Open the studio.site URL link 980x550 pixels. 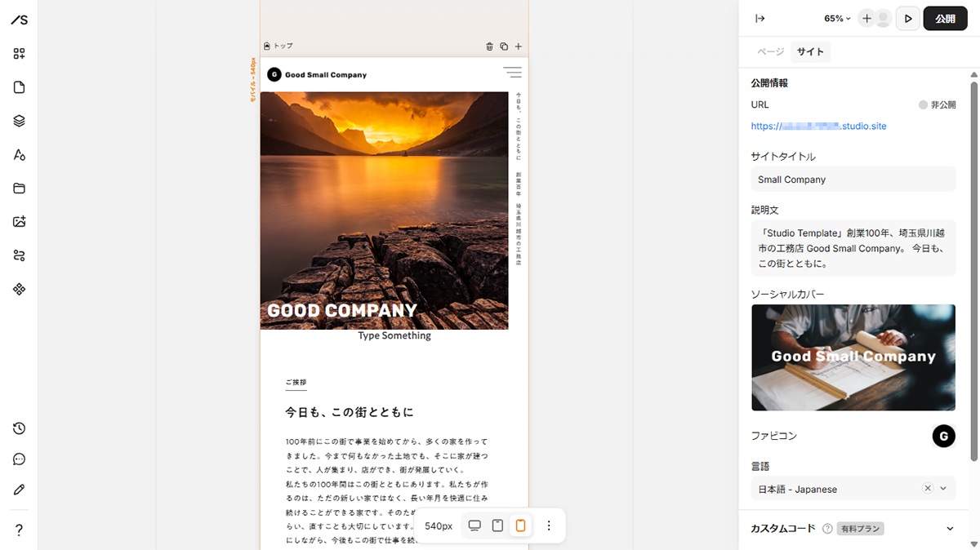coord(818,126)
